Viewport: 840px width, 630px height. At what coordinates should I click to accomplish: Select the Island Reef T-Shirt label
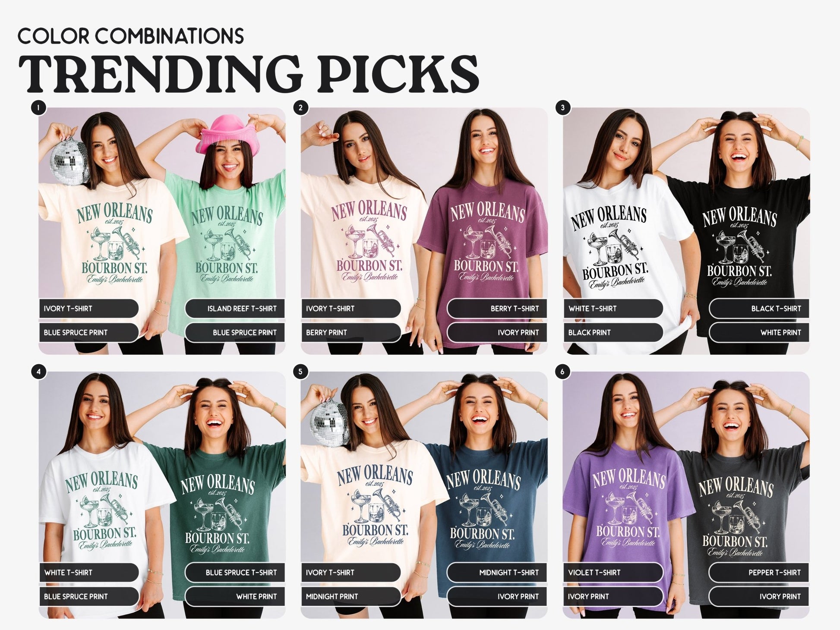[x=235, y=309]
